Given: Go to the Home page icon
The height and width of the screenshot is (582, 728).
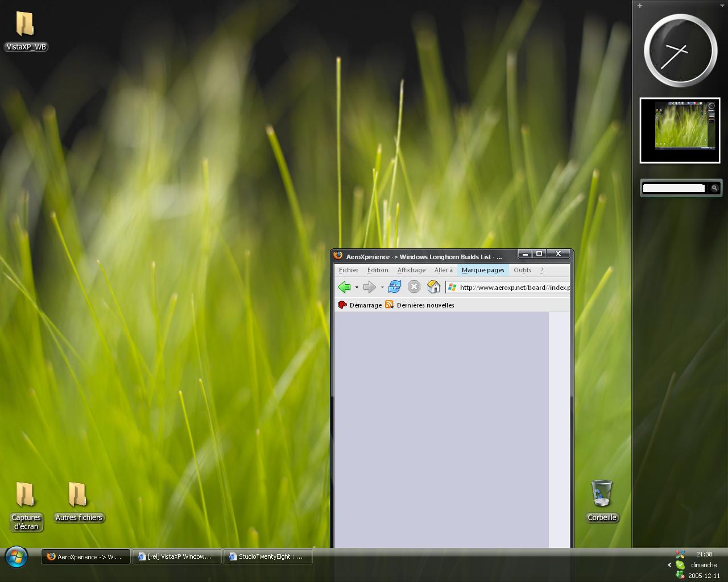Looking at the screenshot, I should pos(433,287).
